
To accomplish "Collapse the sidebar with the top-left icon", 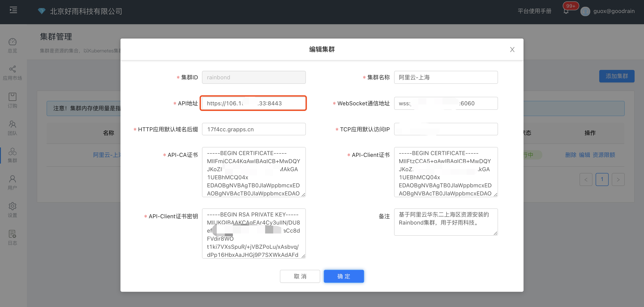I will pos(13,10).
